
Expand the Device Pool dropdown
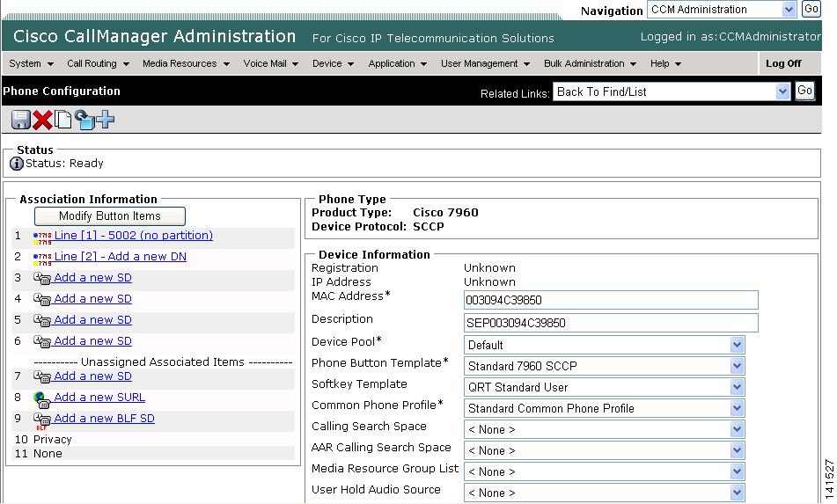[604, 345]
